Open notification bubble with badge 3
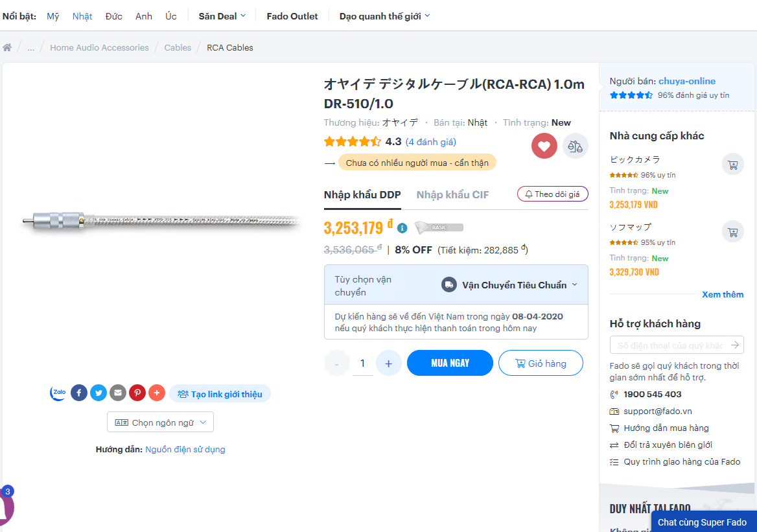Image resolution: width=757 pixels, height=532 pixels. (x=6, y=505)
